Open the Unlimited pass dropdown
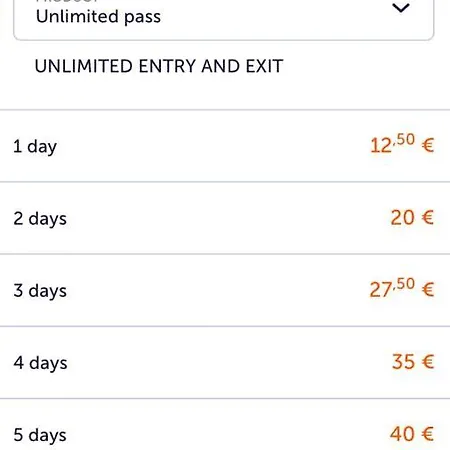Image resolution: width=450 pixels, height=450 pixels. point(223,18)
